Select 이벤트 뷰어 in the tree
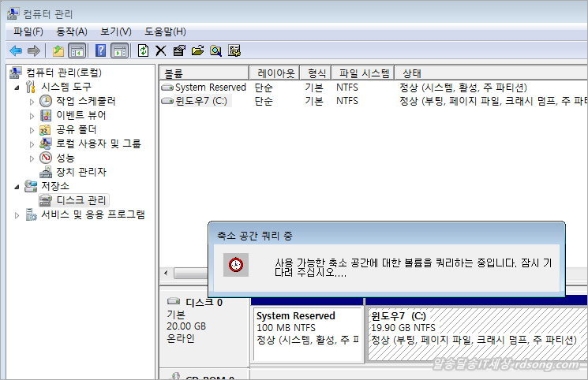Image resolution: width=588 pixels, height=380 pixels. [x=81, y=115]
